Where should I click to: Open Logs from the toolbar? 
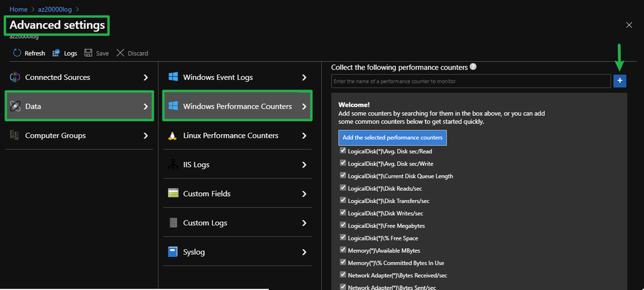(x=65, y=53)
